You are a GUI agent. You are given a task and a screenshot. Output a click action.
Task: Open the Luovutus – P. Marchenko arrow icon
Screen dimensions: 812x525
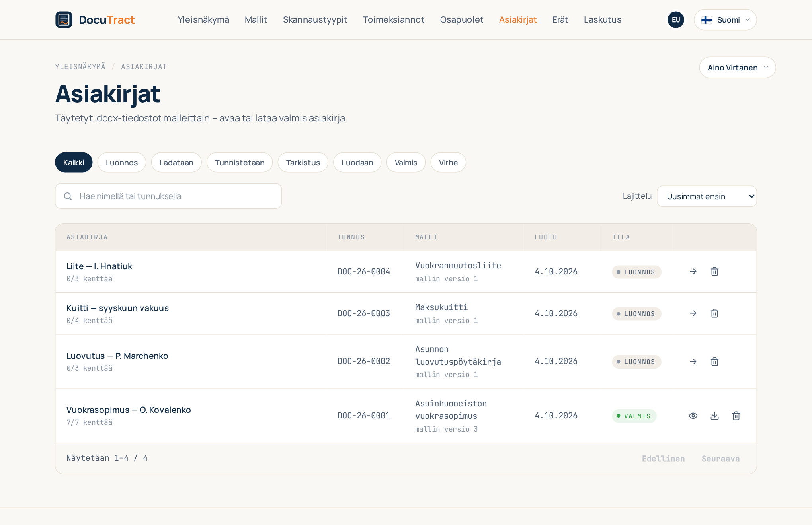point(693,362)
